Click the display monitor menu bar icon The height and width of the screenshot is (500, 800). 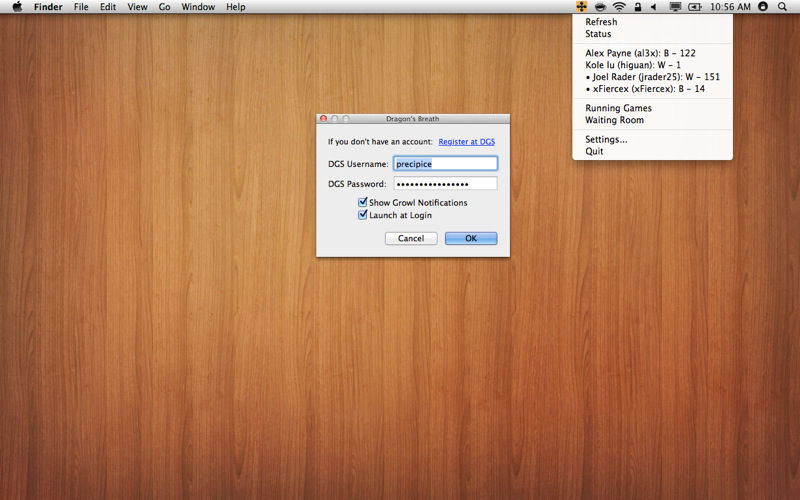pos(675,7)
